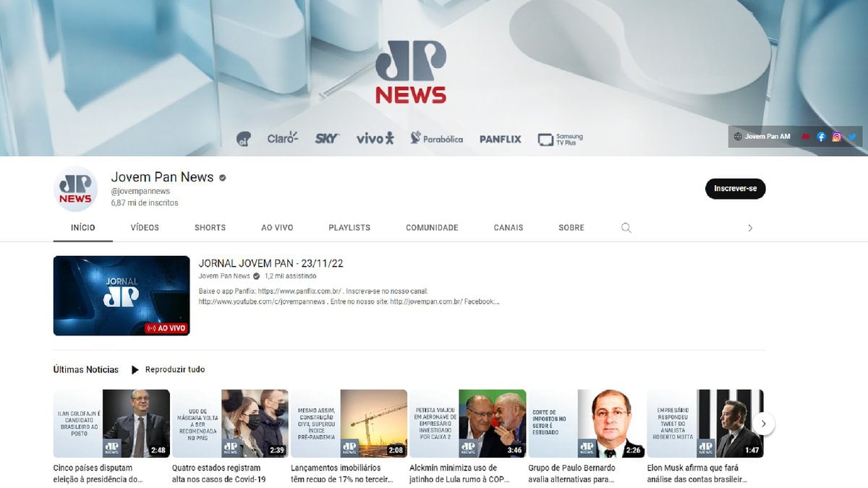Image resolution: width=868 pixels, height=488 pixels.
Task: Advance the news carousel with next arrow
Action: pyautogui.click(x=763, y=424)
